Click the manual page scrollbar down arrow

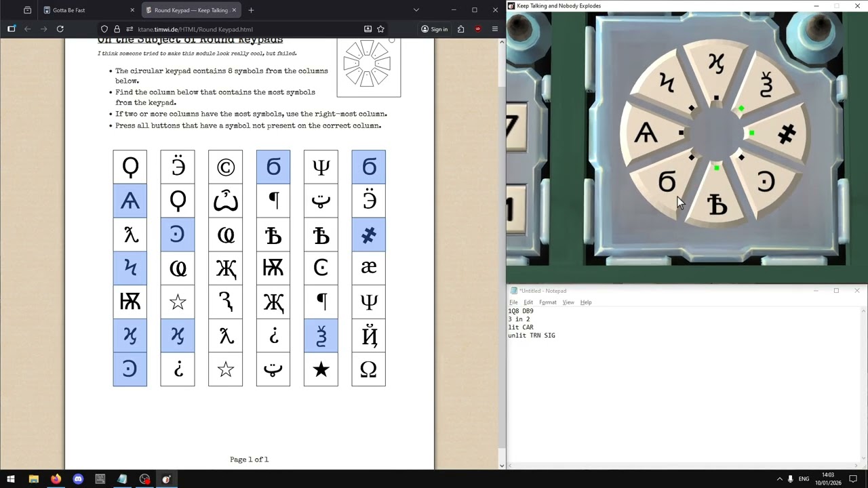(502, 465)
